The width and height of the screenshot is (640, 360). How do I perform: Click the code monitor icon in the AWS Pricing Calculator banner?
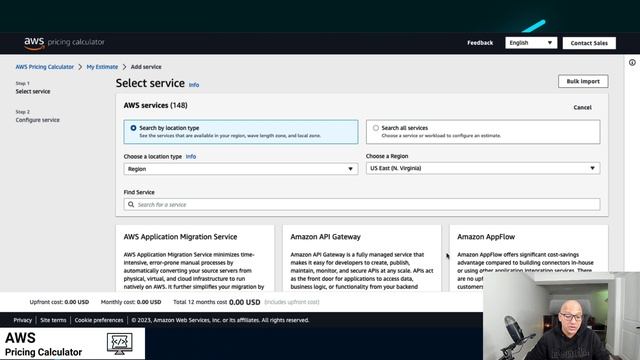point(120,343)
